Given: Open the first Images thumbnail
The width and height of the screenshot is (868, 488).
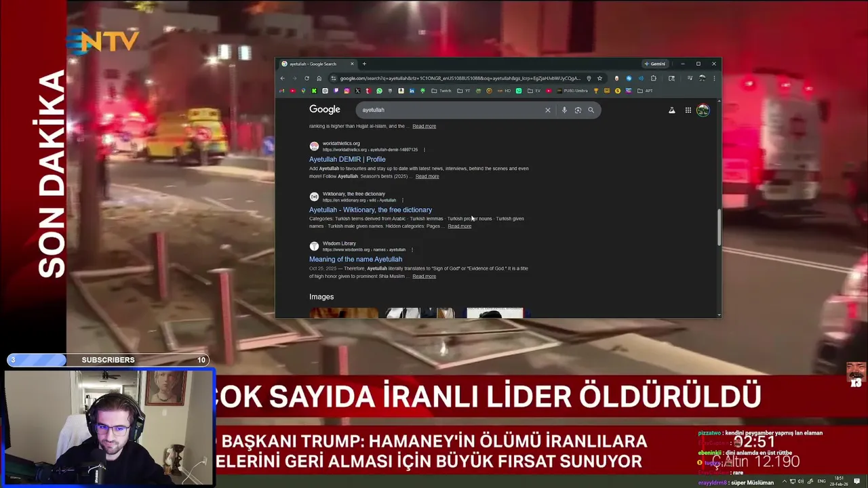Looking at the screenshot, I should [344, 312].
